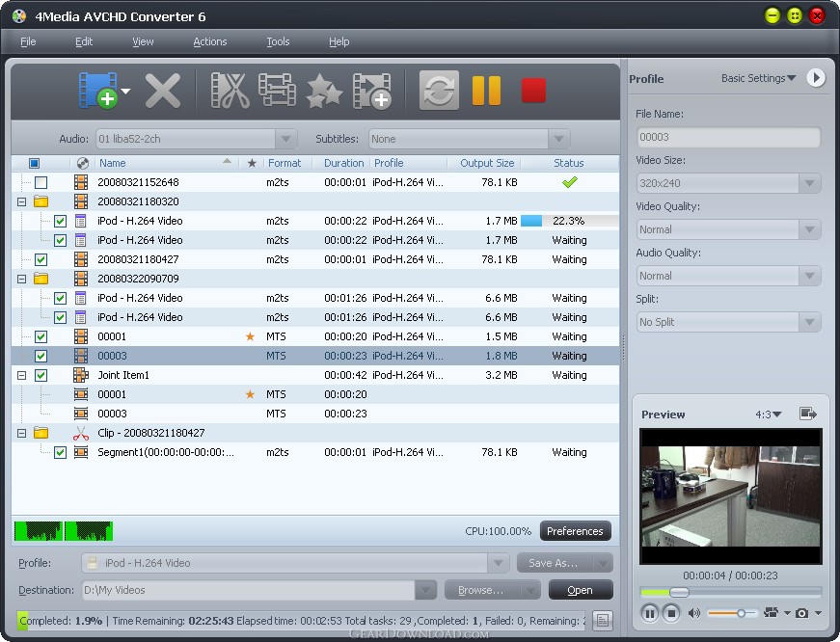This screenshot has height=642, width=840.
Task: Click the Save As... button
Action: tap(554, 563)
